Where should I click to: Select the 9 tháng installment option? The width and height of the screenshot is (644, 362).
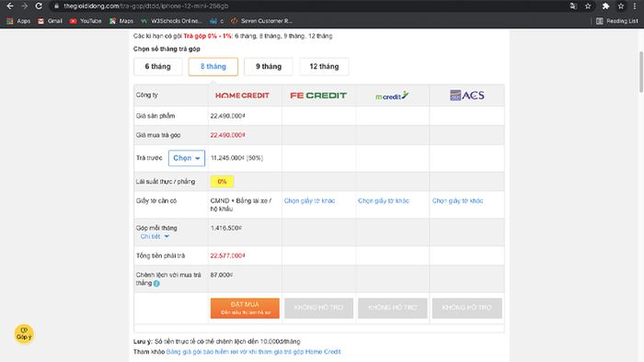pyautogui.click(x=269, y=66)
